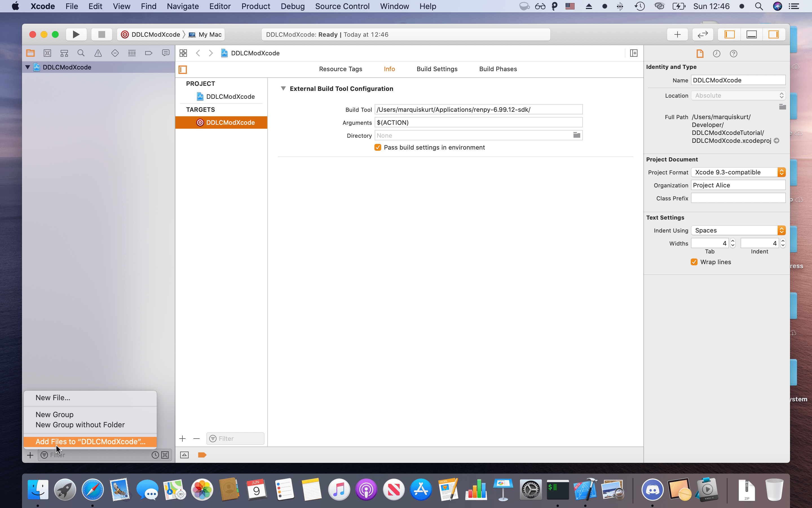The image size is (812, 508).
Task: Choose the My Mac destination
Action: (x=205, y=34)
